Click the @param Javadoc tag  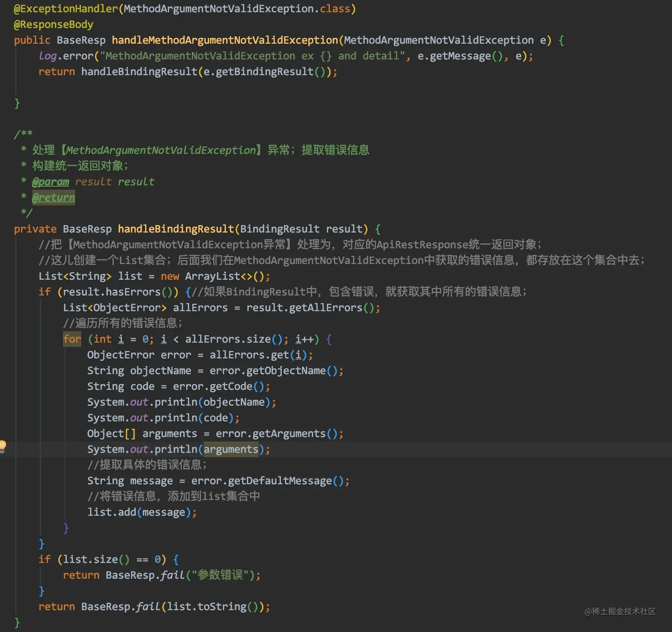tap(51, 181)
